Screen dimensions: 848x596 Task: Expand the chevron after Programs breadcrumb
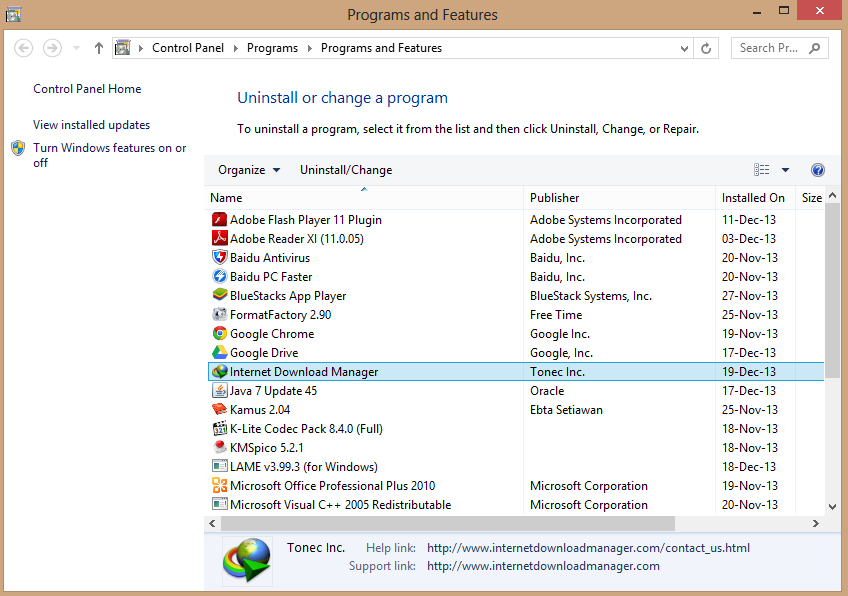point(309,48)
